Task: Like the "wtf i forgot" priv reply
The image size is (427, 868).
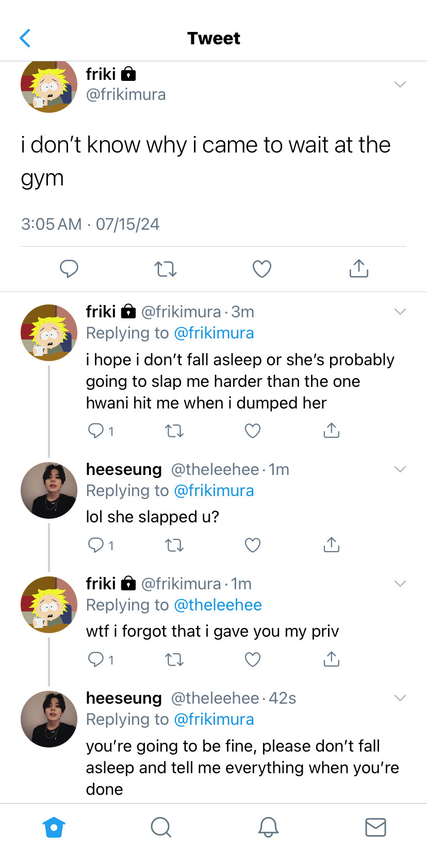Action: coord(253,659)
